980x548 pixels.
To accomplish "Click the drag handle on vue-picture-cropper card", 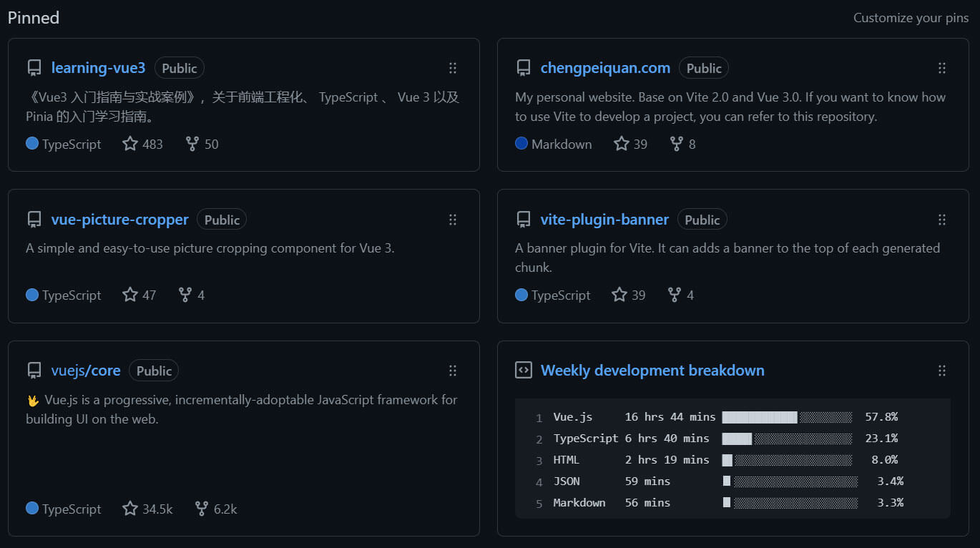I will 452,220.
